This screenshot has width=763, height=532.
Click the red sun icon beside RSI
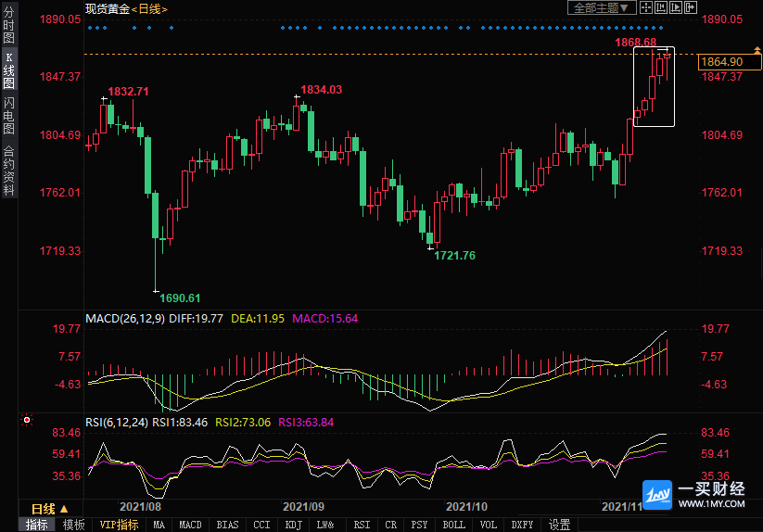[27, 420]
